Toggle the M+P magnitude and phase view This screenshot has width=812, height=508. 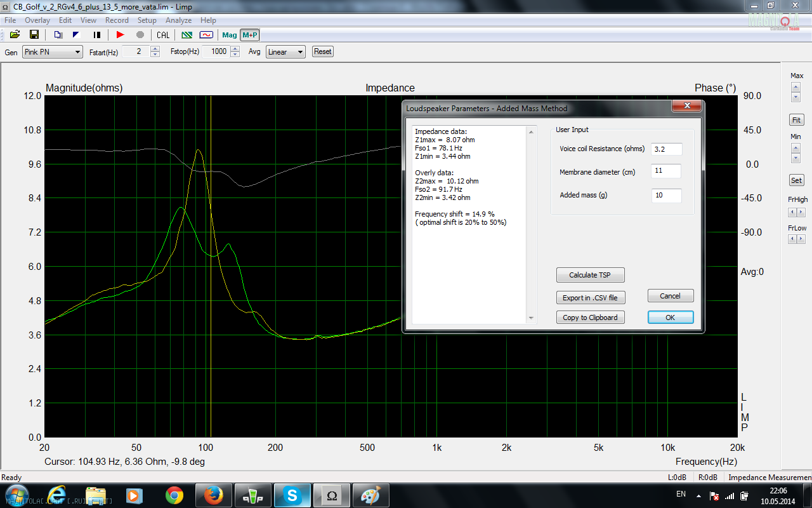[x=250, y=35]
